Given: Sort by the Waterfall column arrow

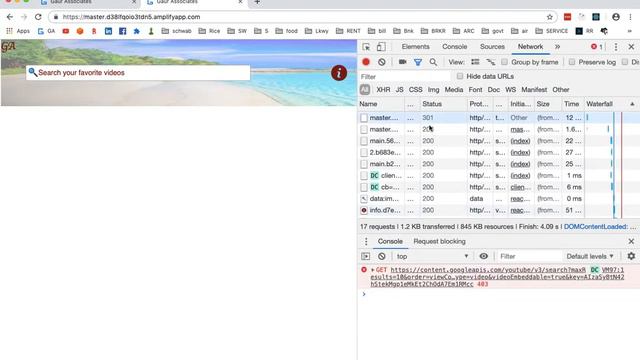Looking at the screenshot, I should pos(632,104).
